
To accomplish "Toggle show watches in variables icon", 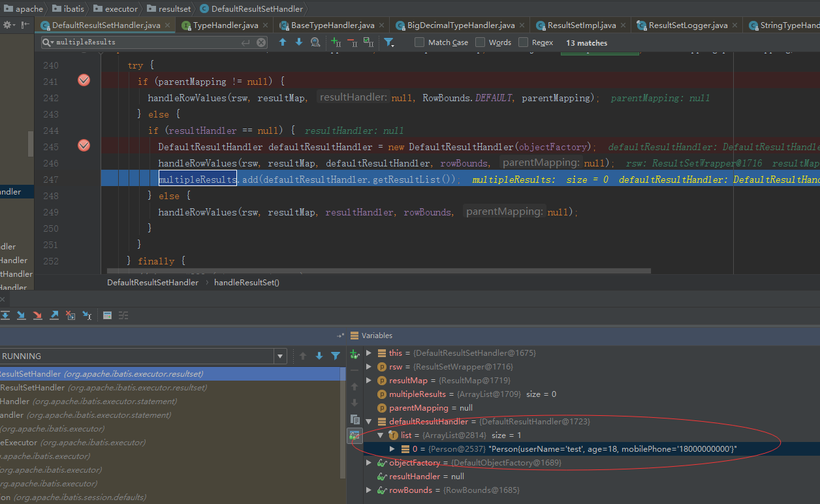I will [355, 435].
